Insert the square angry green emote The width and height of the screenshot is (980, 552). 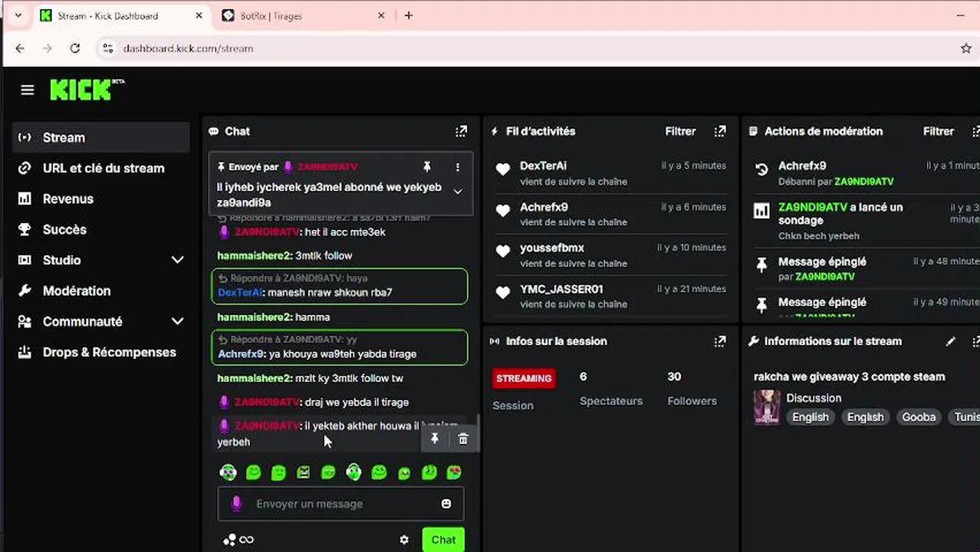pyautogui.click(x=304, y=472)
